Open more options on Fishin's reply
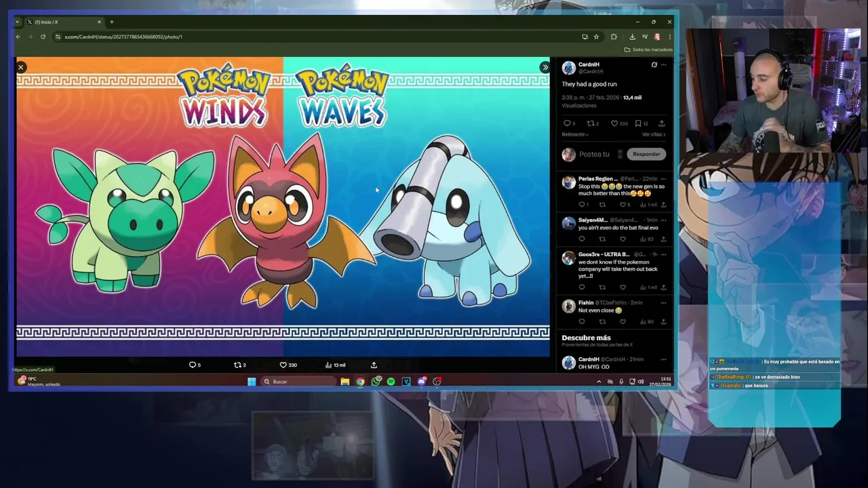Image resolution: width=868 pixels, height=488 pixels. tap(663, 302)
